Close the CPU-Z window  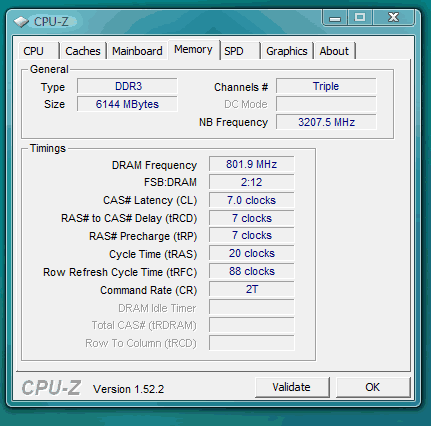click(x=394, y=17)
